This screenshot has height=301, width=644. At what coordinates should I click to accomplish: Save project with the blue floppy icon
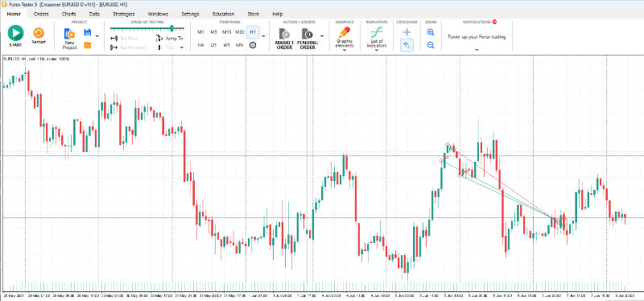pos(88,32)
